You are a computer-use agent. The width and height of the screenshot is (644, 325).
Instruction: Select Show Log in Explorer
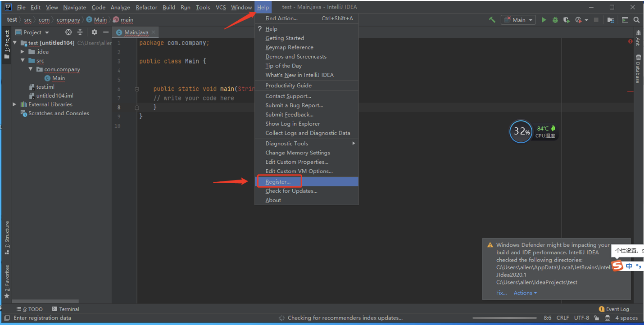click(307, 124)
